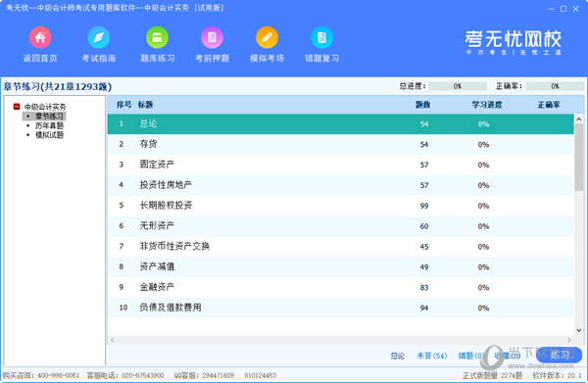The image size is (588, 383).
Task: Open the 错题(0) wrong questions link
Action: click(x=471, y=356)
